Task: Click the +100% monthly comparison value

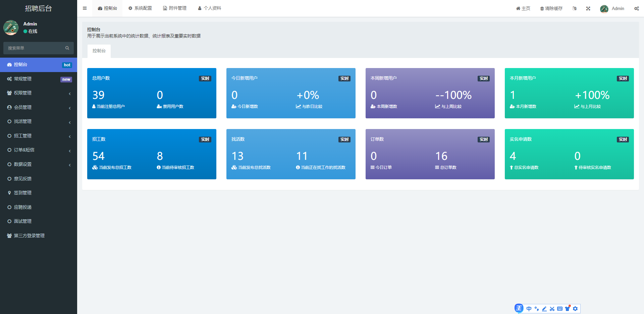Action: pos(592,95)
